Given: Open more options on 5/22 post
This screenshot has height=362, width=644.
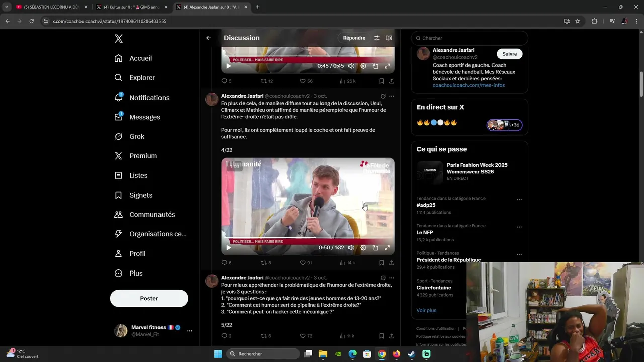Looking at the screenshot, I should tap(392, 278).
